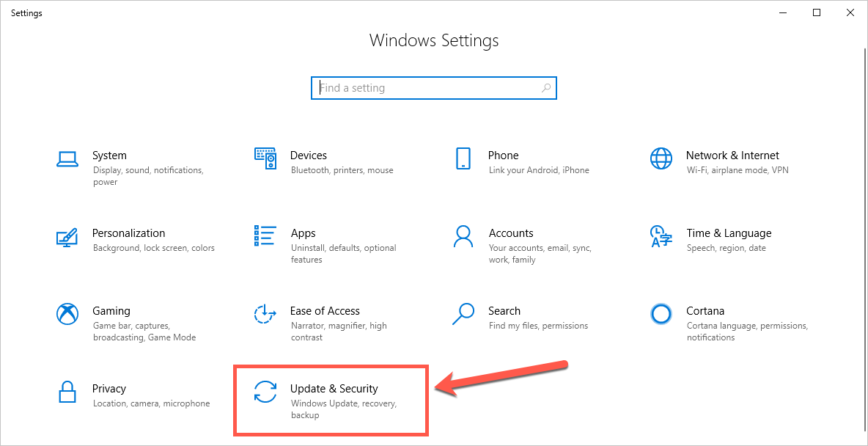The image size is (868, 446).
Task: Select the Ease of Access title
Action: coord(325,311)
